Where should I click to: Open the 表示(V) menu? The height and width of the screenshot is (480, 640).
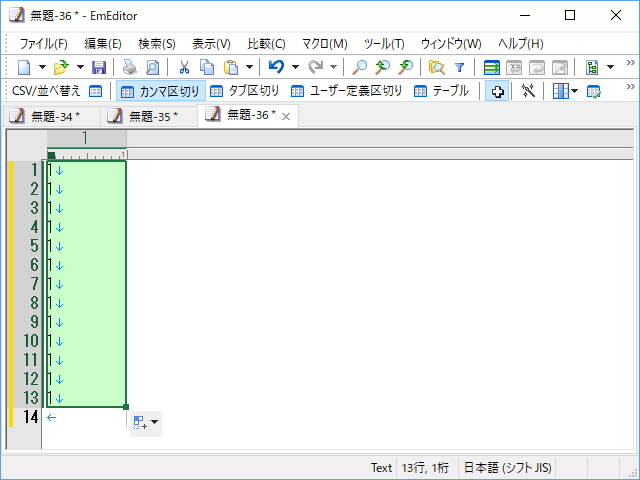click(211, 43)
